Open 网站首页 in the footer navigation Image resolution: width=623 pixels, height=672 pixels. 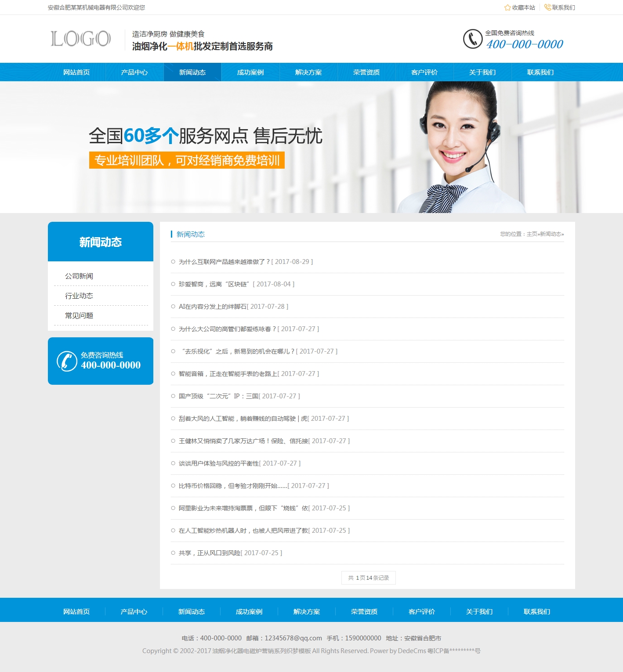pos(76,612)
